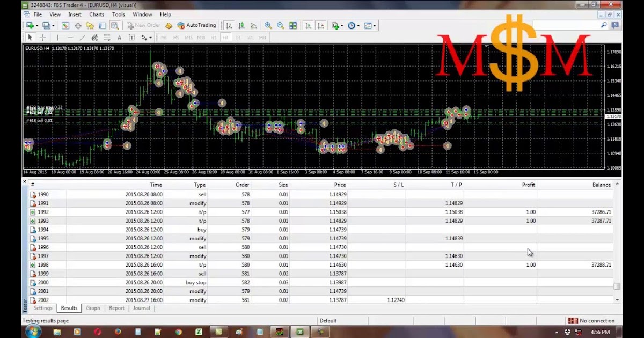The image size is (644, 338).
Task: Select results row number 1998
Action: coord(320,265)
